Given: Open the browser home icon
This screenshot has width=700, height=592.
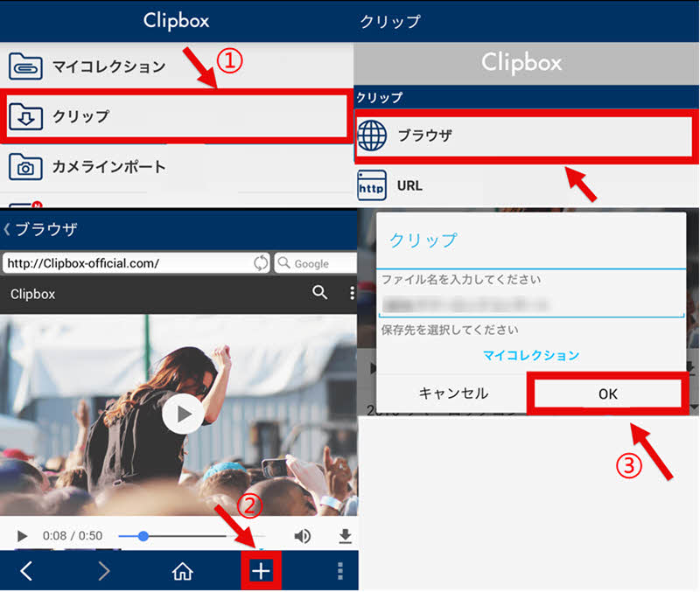Looking at the screenshot, I should click(x=182, y=570).
